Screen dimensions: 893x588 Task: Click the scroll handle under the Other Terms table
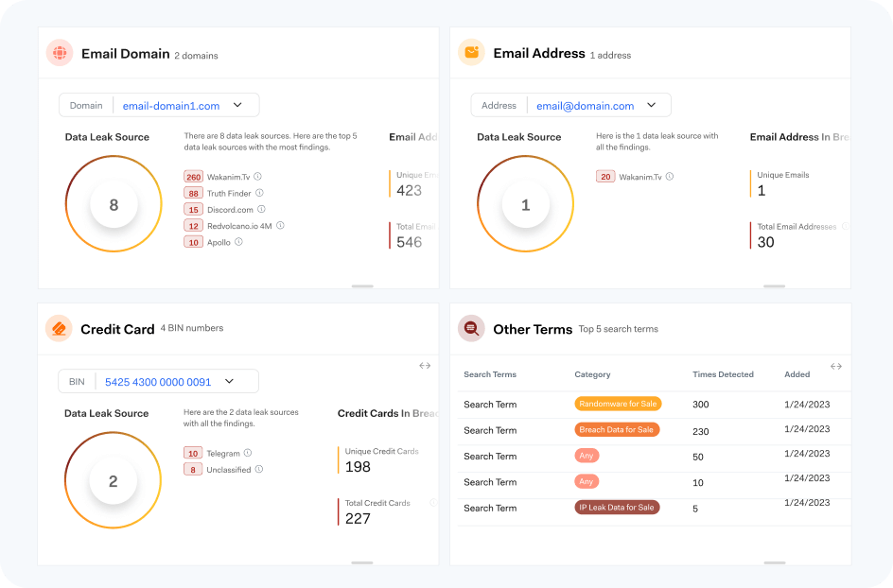(x=775, y=563)
